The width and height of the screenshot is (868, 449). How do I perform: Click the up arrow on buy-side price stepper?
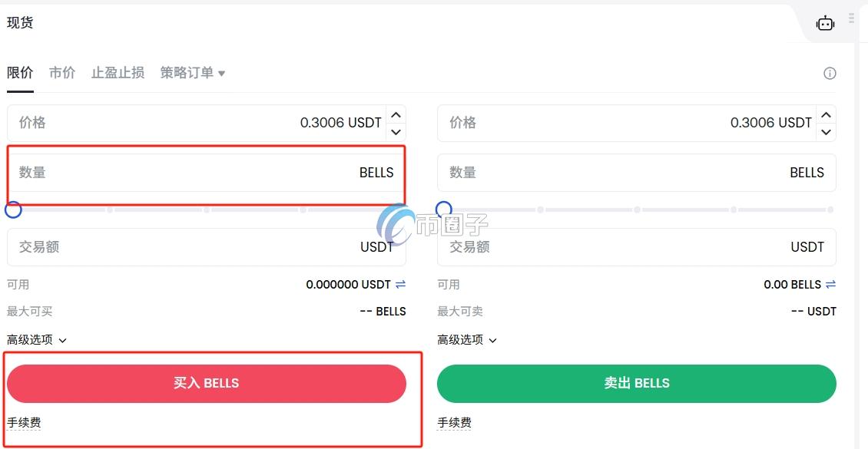coord(396,114)
